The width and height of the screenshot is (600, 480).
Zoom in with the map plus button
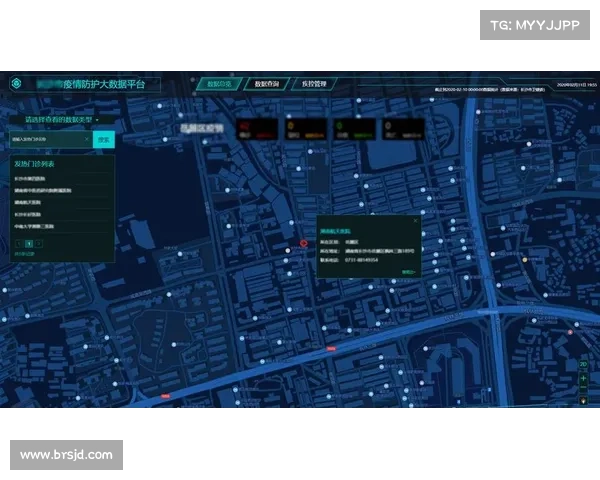point(583,378)
